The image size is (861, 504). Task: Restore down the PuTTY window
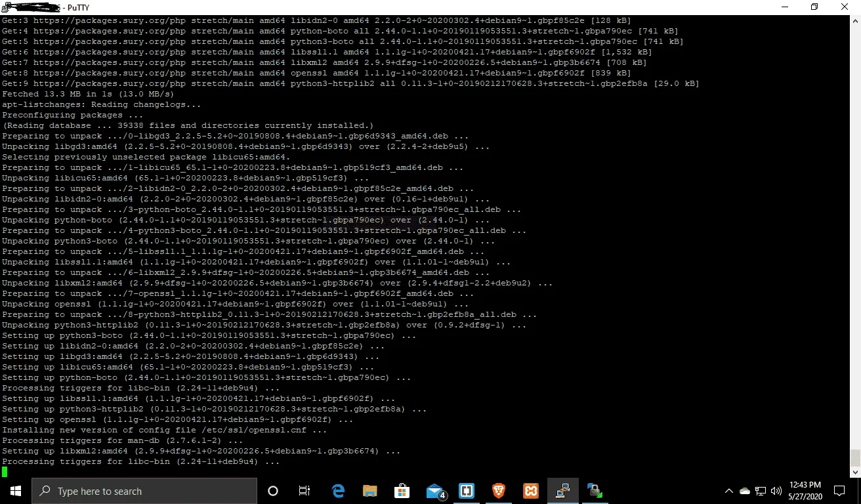coord(814,7)
